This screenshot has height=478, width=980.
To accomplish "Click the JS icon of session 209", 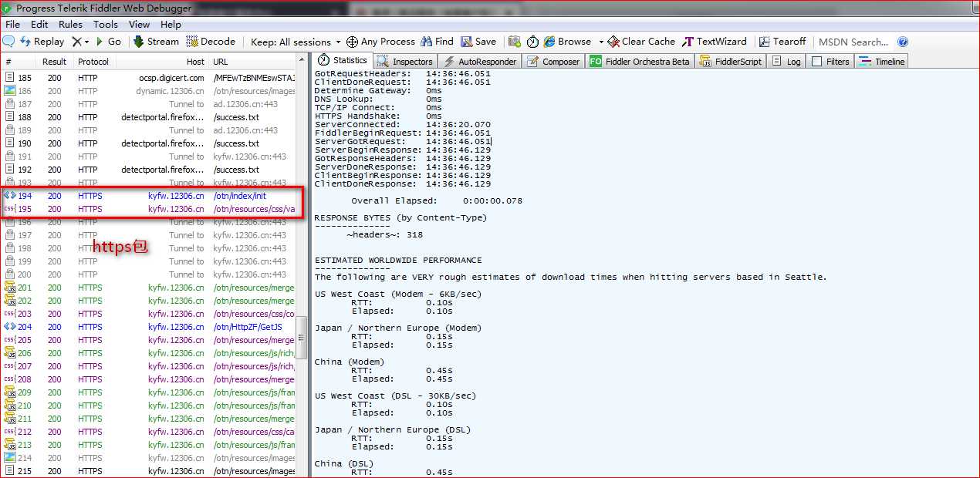I will 10,392.
